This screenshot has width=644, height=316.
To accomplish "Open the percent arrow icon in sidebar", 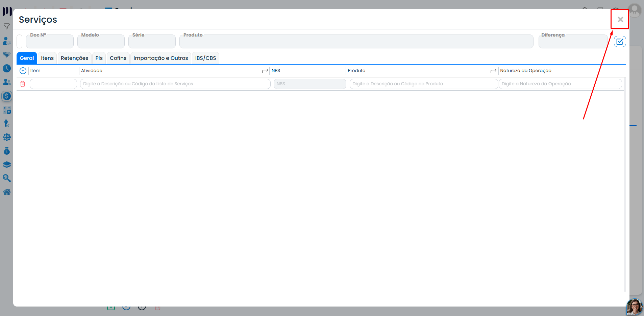I will [7, 123].
